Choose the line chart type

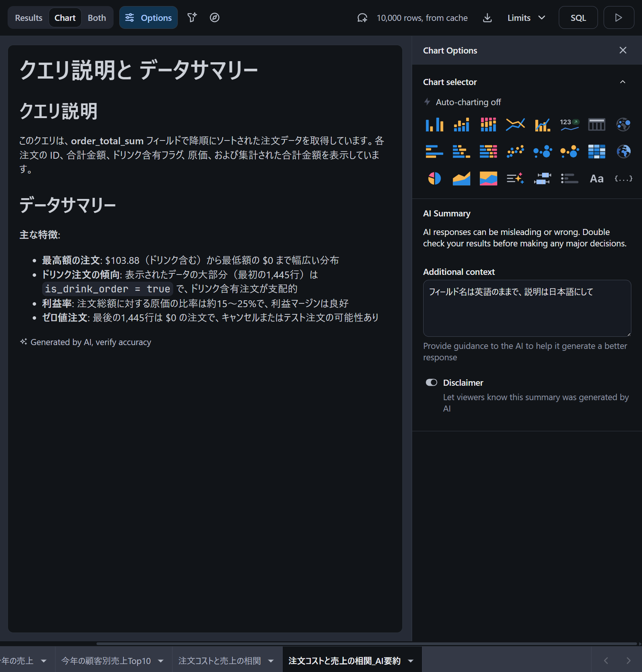pos(515,125)
